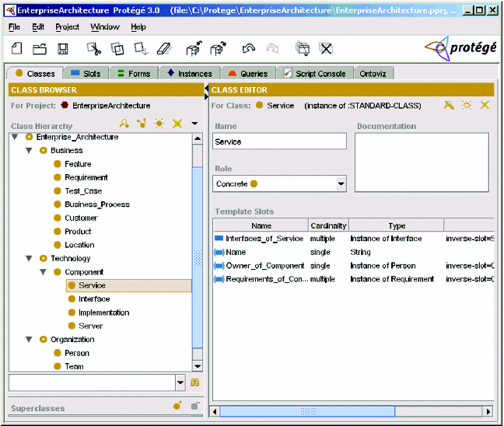This screenshot has width=504, height=426.
Task: Click the binoculars search icon below class tree
Action: click(195, 382)
